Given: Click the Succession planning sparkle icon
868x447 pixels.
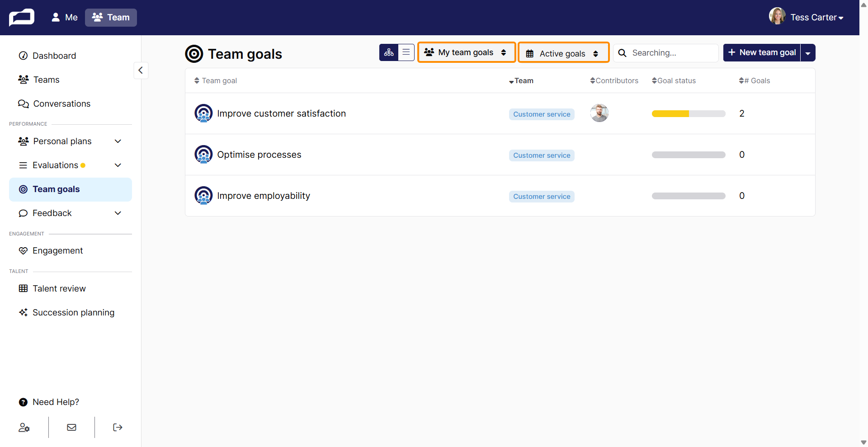Looking at the screenshot, I should (x=23, y=312).
